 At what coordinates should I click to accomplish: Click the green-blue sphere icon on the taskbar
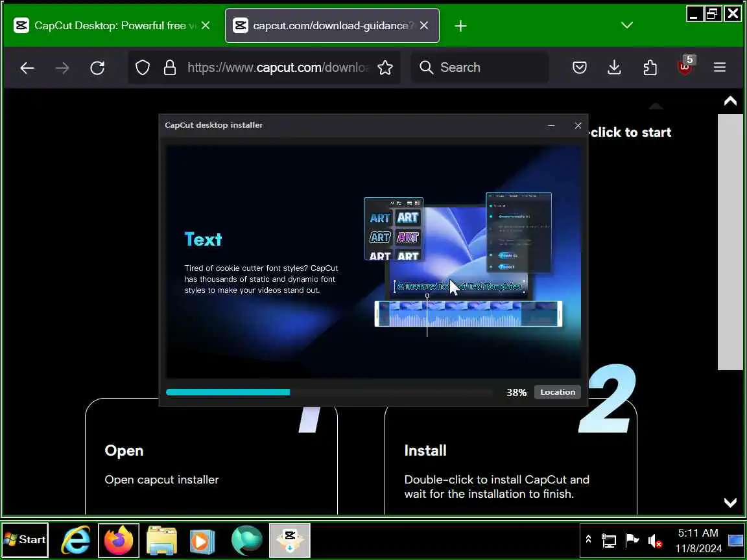pyautogui.click(x=247, y=540)
